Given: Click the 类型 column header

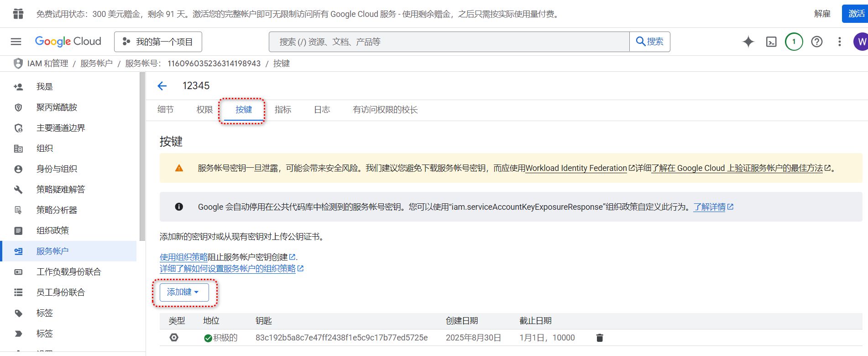Looking at the screenshot, I should pos(177,321).
